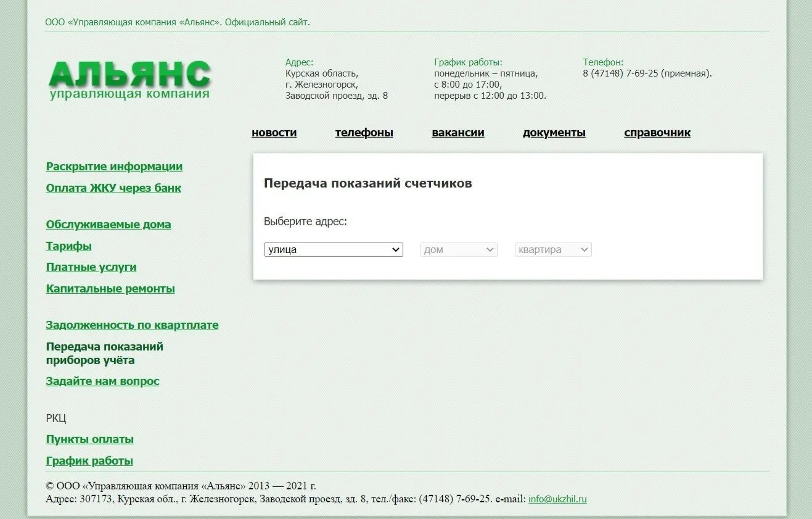This screenshot has height=519, width=812.
Task: Click the info@ukzhil.ru email link
Action: [557, 499]
